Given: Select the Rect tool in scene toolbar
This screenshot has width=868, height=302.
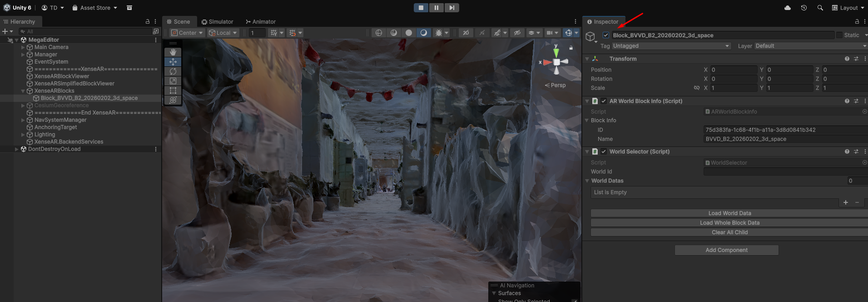Looking at the screenshot, I should click(173, 91).
